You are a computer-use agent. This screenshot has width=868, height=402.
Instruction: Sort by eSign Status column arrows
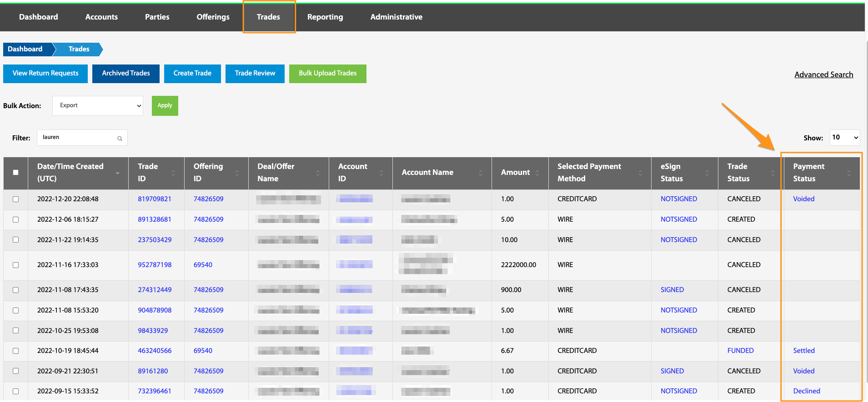(707, 173)
